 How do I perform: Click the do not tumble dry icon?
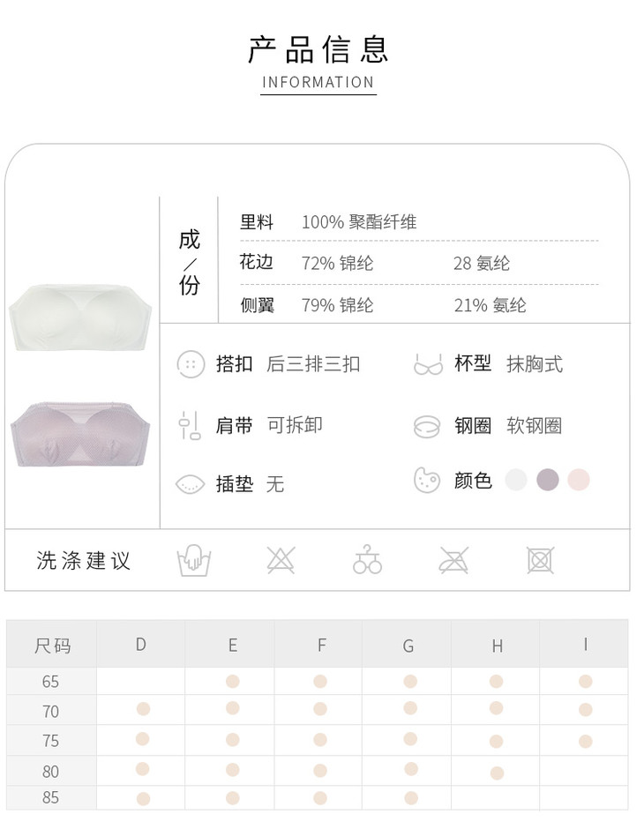point(540,560)
